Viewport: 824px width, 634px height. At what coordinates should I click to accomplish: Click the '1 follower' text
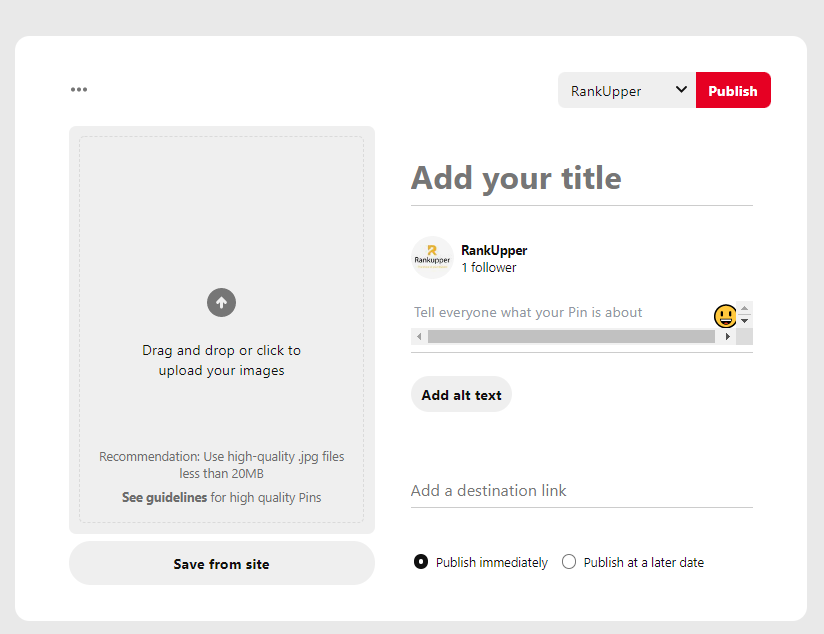[x=489, y=268]
